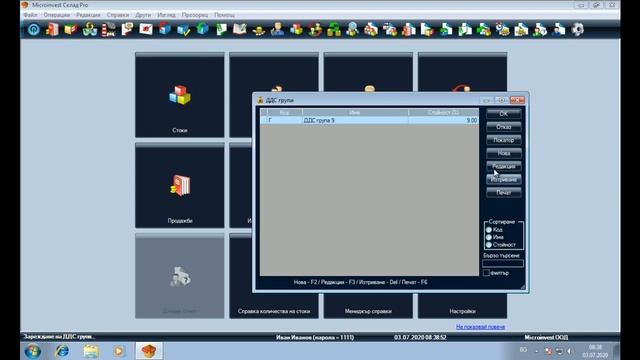
Task: Open the Настройки tile
Action: [x=462, y=306]
